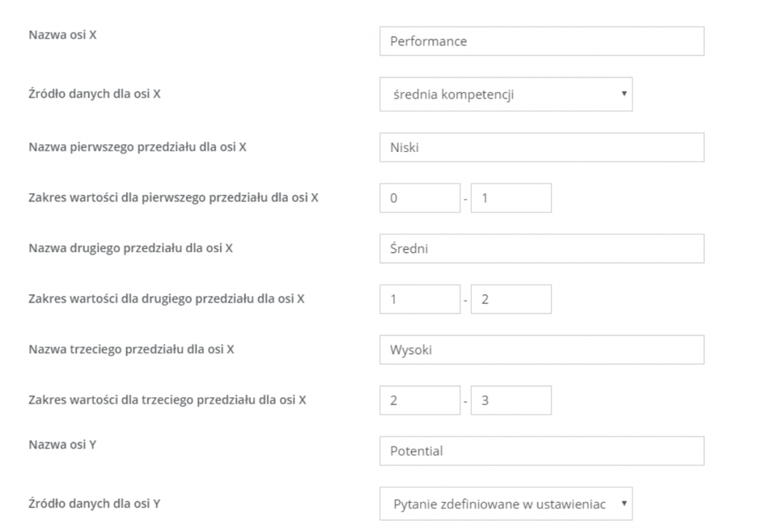
Task: Click the label Nazwa osi Y
Action: tap(62, 444)
